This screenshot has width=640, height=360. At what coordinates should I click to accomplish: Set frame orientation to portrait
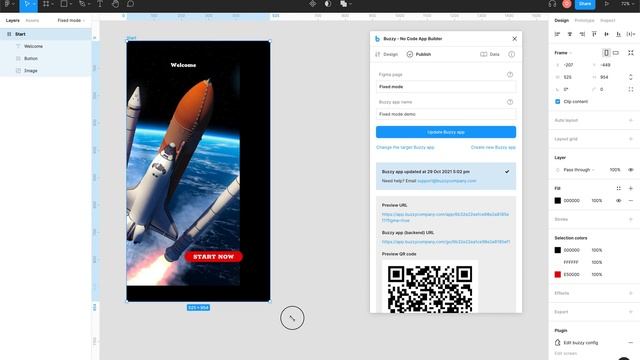coord(606,53)
